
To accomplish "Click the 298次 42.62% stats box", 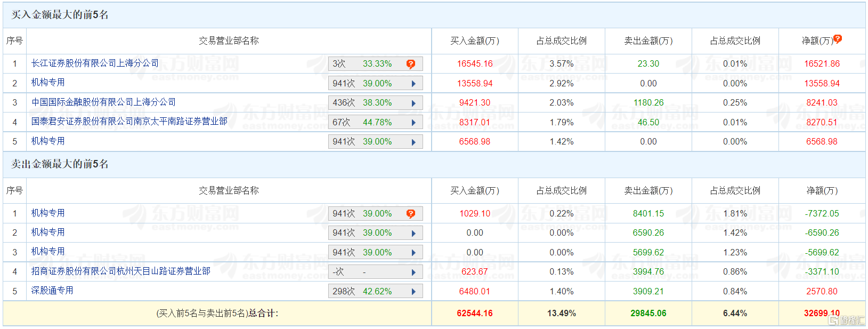I will click(362, 292).
